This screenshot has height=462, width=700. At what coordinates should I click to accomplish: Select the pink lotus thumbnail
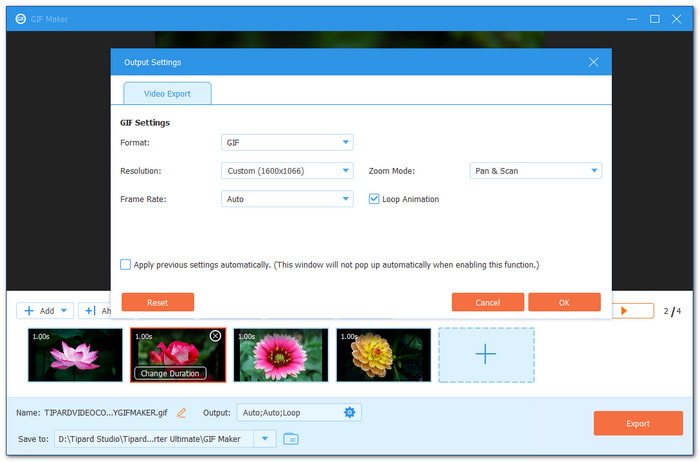tap(75, 355)
